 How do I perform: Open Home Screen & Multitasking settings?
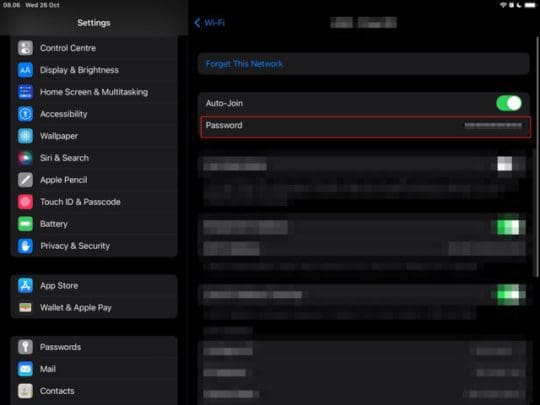click(94, 92)
